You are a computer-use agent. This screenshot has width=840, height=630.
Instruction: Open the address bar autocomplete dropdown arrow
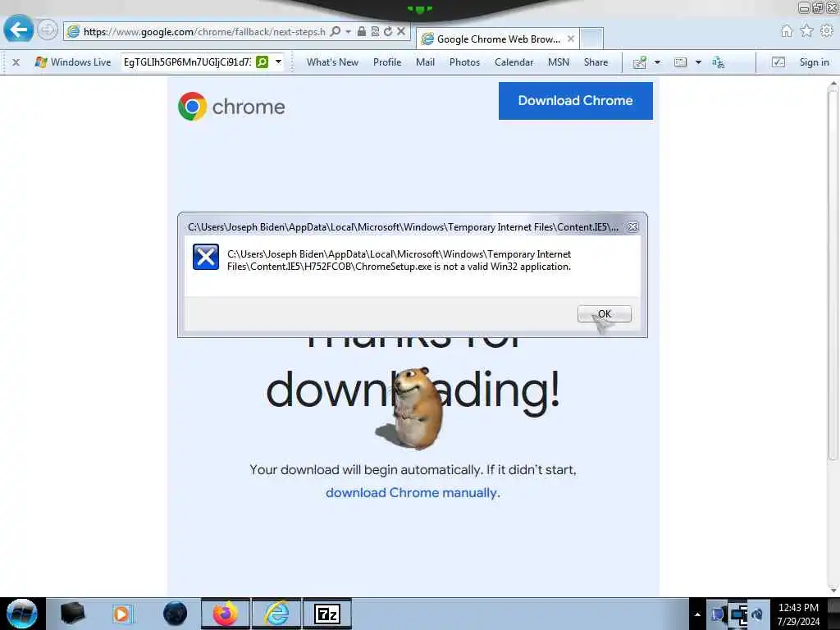[x=348, y=32]
